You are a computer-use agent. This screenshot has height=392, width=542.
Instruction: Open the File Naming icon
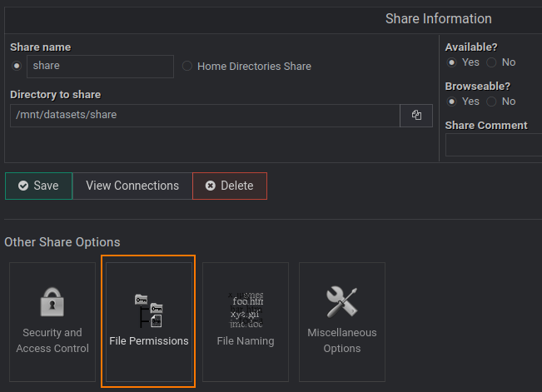[x=245, y=309]
